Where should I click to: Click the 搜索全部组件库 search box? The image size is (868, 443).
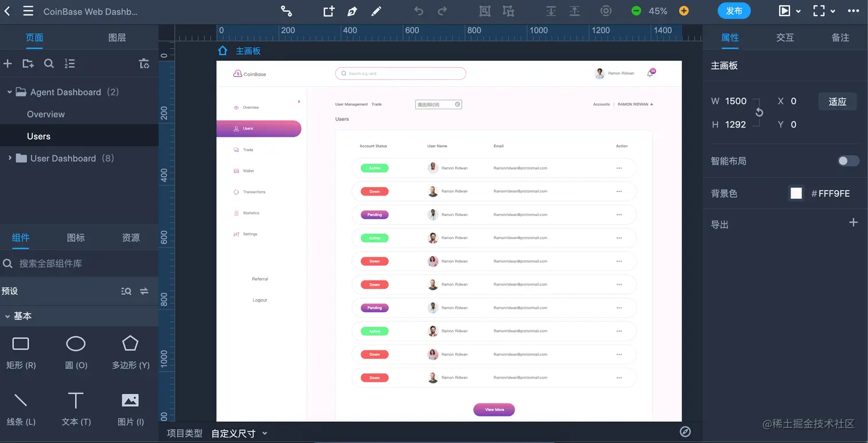79,264
